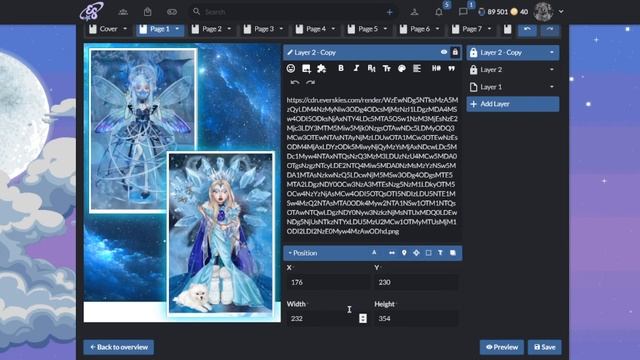Open the shop bag icon

[x=147, y=12]
